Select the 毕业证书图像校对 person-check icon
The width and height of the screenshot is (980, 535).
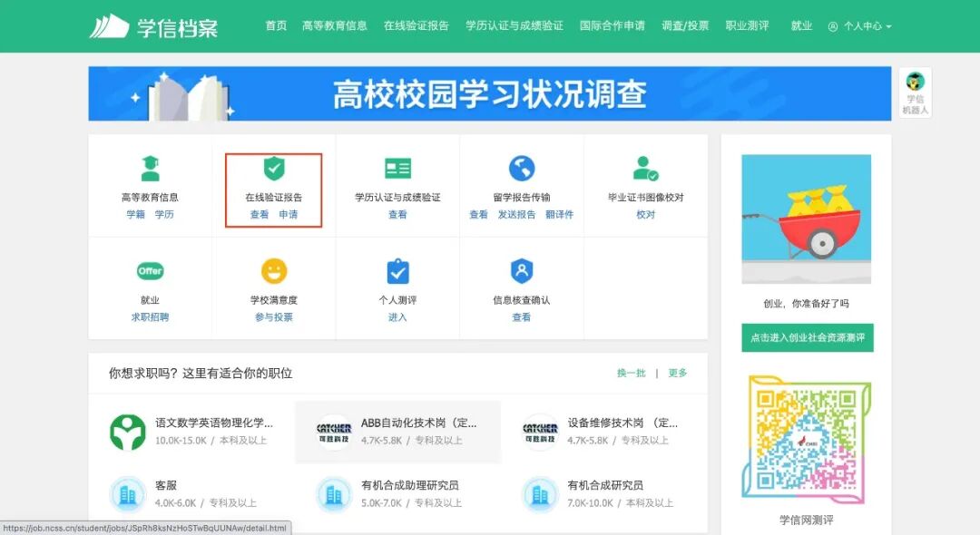click(645, 168)
